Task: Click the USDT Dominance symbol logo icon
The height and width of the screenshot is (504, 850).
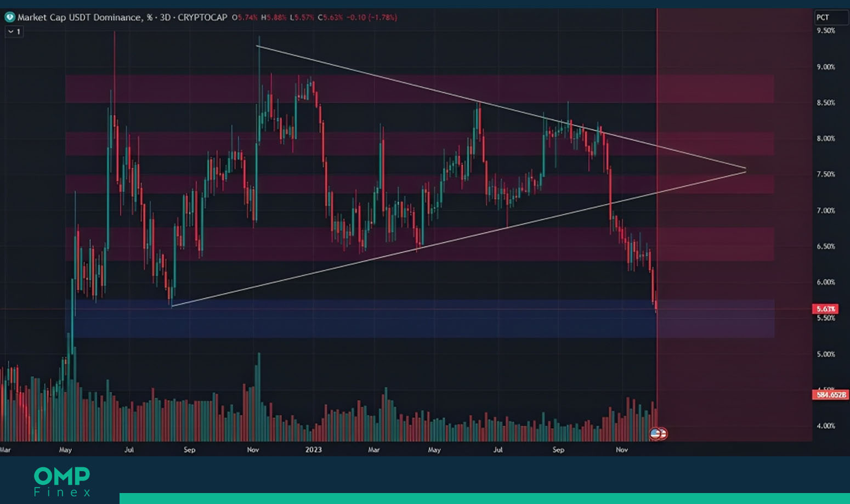Action: click(x=9, y=17)
